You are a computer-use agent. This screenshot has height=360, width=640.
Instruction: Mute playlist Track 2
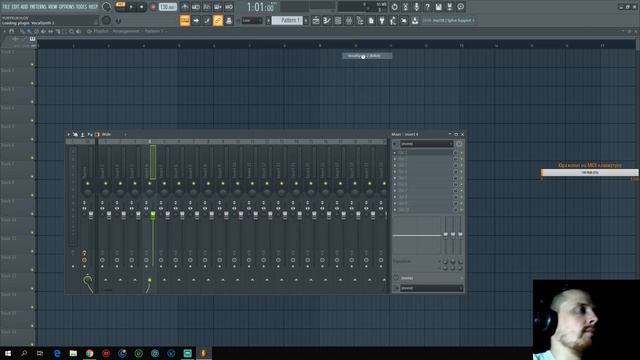32,83
